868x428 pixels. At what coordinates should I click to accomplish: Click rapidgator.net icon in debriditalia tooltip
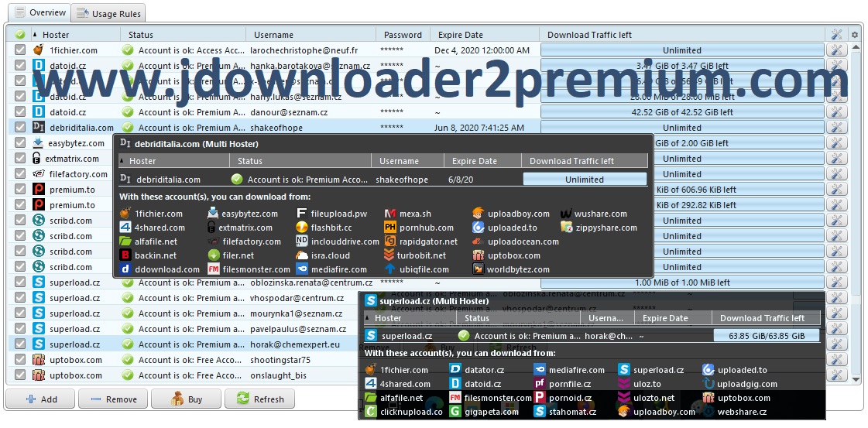[390, 241]
